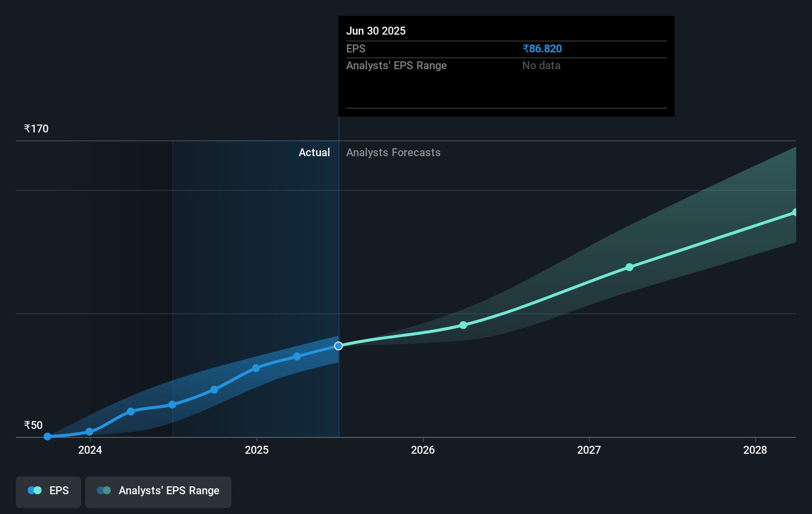
Task: Click the EPS legend color dot
Action: (x=34, y=490)
